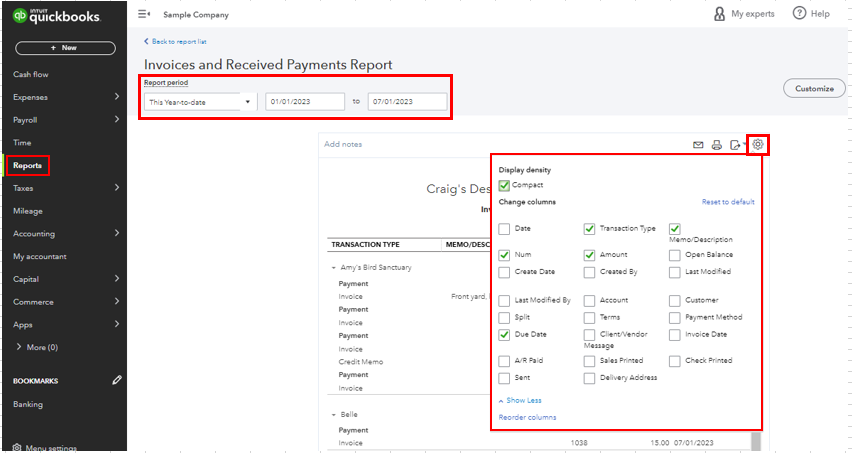Viewport: 852px width, 453px height.
Task: Enable the Open Balance column checkbox
Action: 675,255
